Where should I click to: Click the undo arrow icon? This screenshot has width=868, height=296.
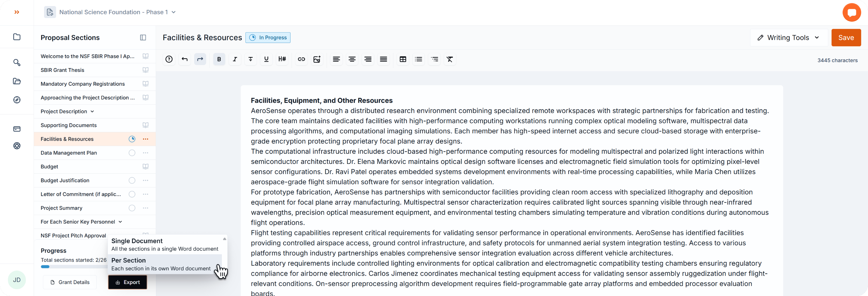185,59
